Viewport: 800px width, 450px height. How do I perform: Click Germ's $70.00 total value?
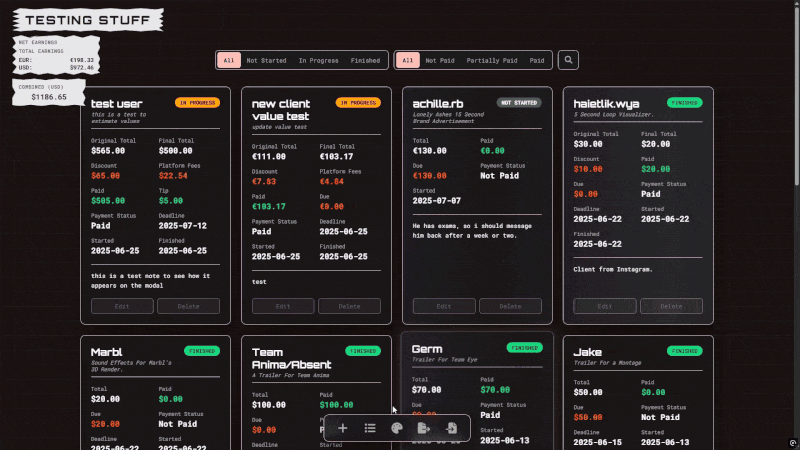coord(427,390)
